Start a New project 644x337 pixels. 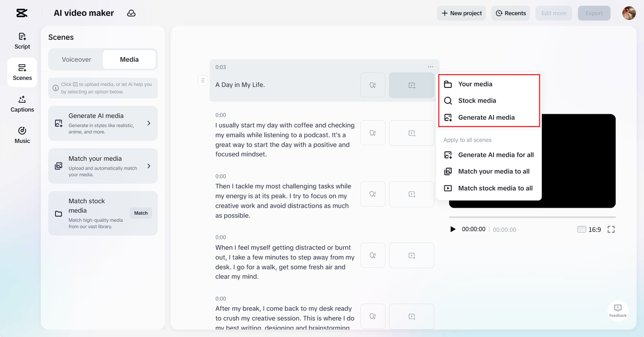(461, 13)
